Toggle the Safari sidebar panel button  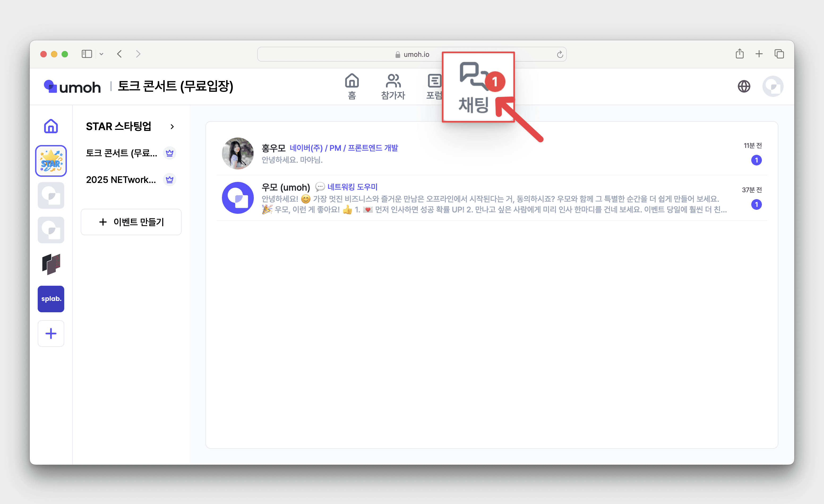point(87,54)
